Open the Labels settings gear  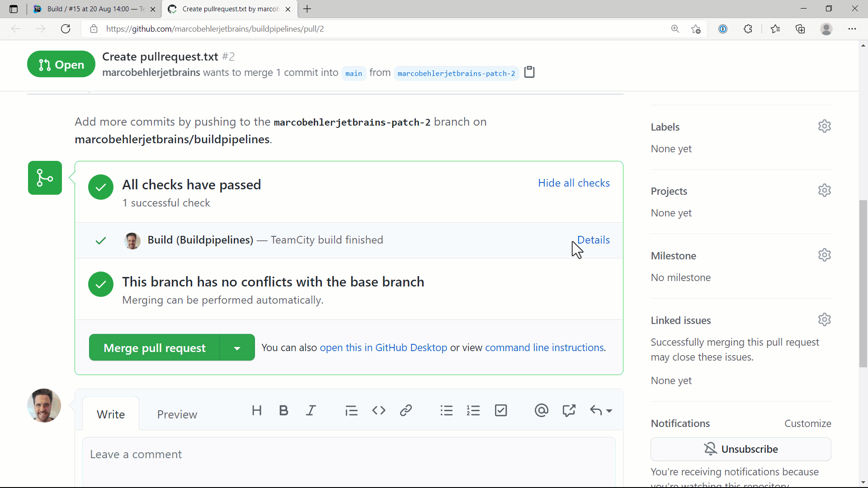[824, 126]
